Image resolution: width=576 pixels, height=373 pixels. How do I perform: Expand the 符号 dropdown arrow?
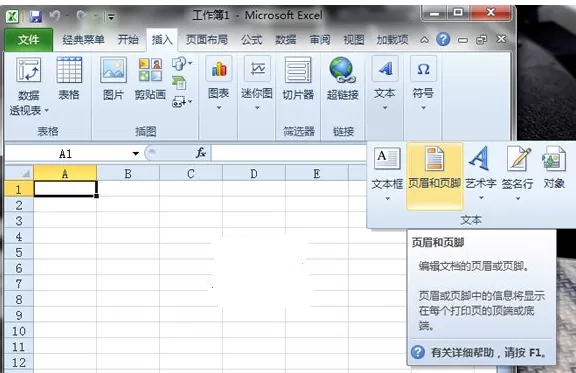coord(424,107)
